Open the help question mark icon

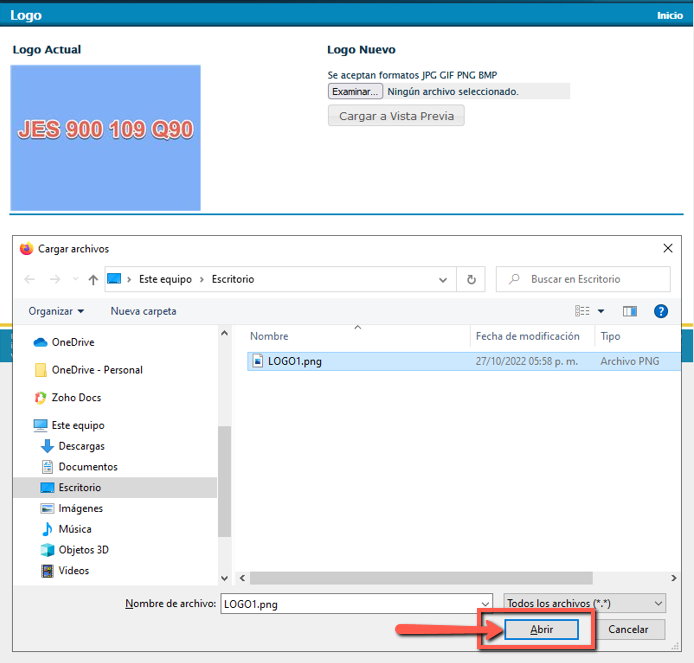pyautogui.click(x=660, y=311)
